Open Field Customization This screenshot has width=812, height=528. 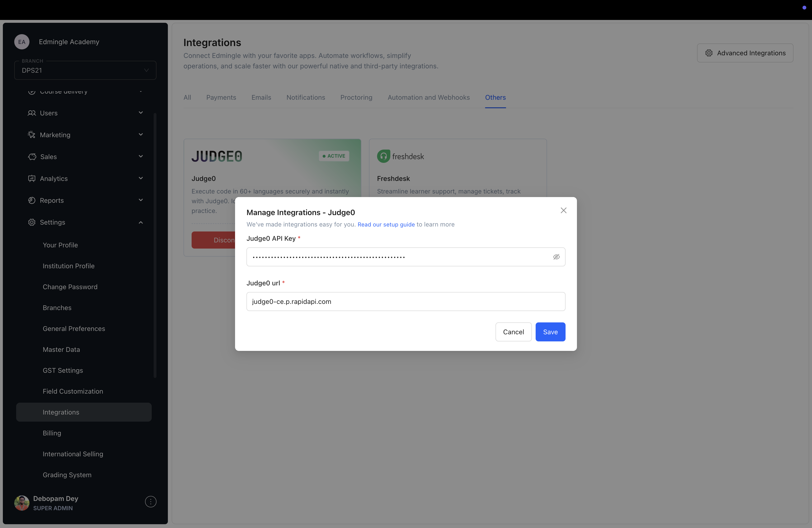(x=73, y=391)
